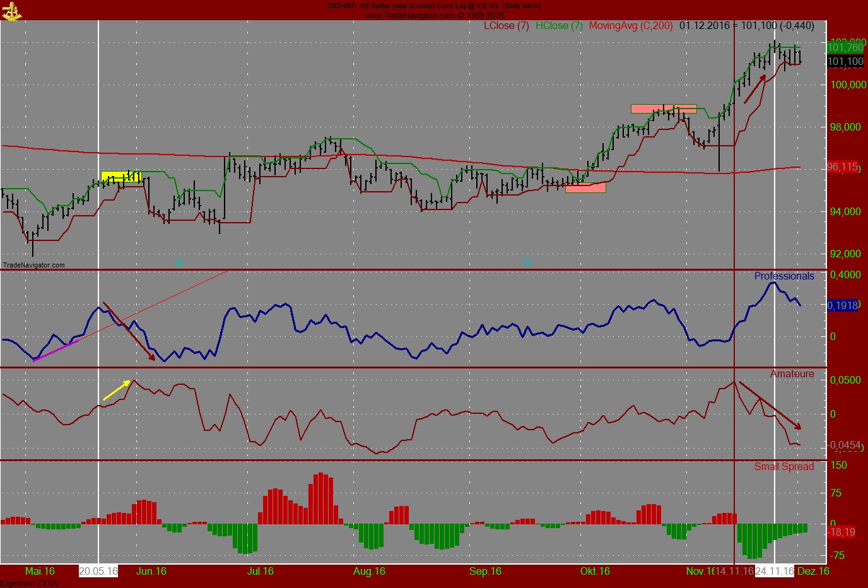The width and height of the screenshot is (868, 588).
Task: Click the highlighted 20.05.16 date label
Action: point(98,572)
